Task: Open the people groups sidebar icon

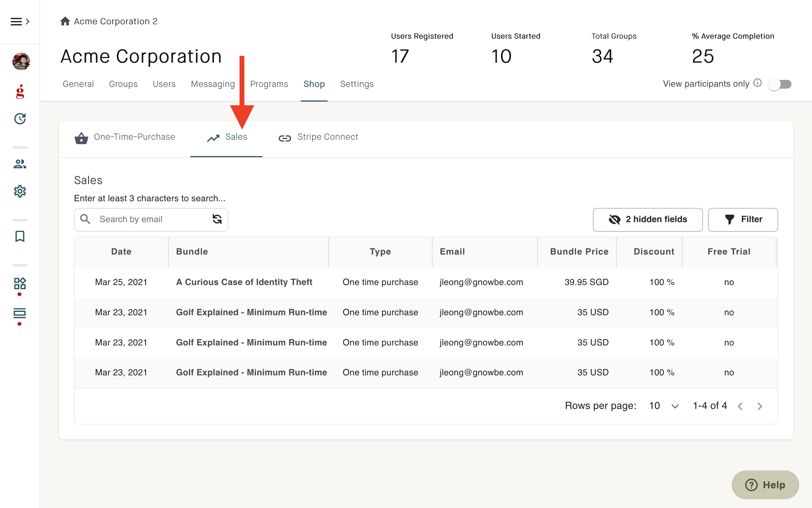Action: [x=20, y=164]
